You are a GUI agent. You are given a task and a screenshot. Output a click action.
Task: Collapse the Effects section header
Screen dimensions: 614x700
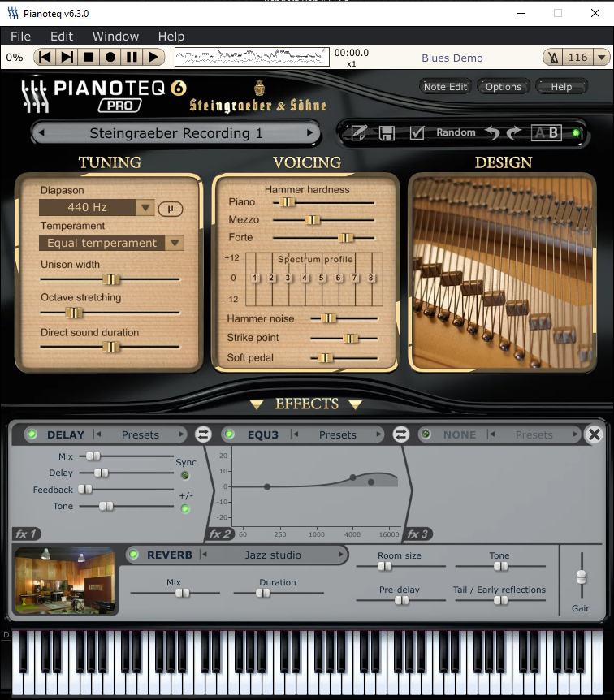pyautogui.click(x=306, y=404)
